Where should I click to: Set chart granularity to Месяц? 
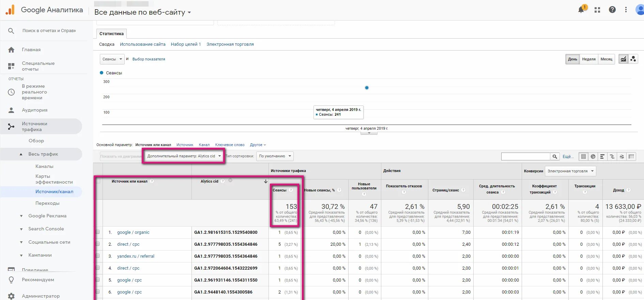click(x=607, y=59)
